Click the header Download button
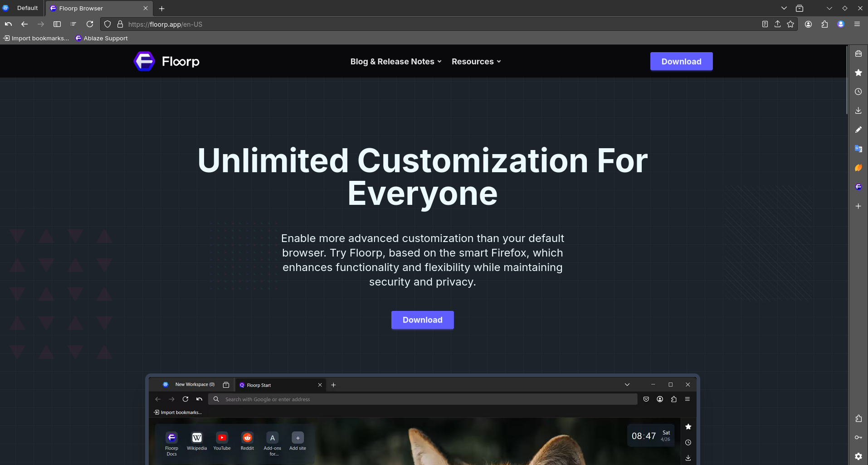This screenshot has width=868, height=465. click(x=681, y=62)
